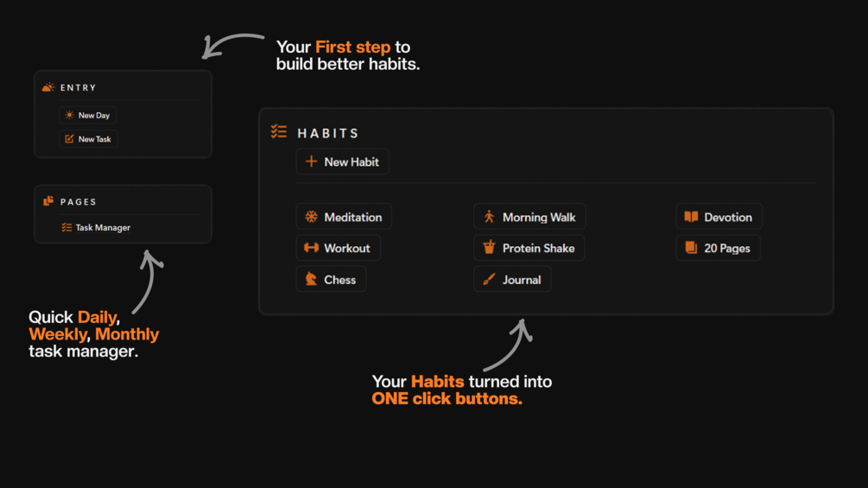Log the Morning Walk habit
Screen dimensions: 868x488
[x=529, y=217]
